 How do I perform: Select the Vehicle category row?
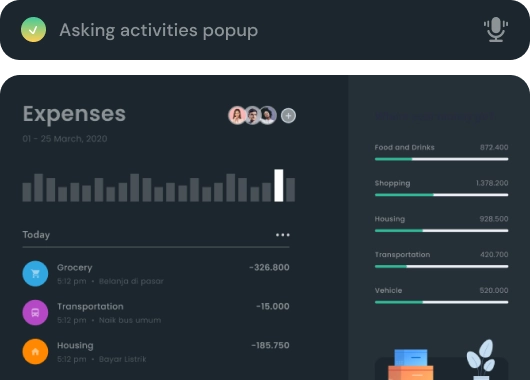point(441,295)
